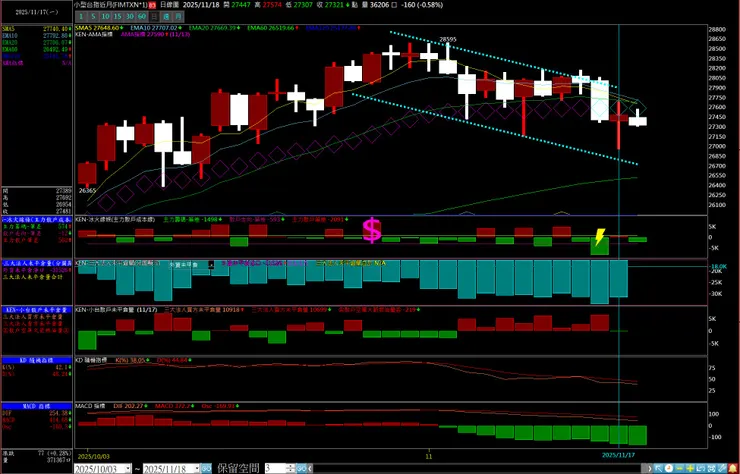Click GO button next to the date range
The height and width of the screenshot is (474, 740).
pyautogui.click(x=207, y=469)
